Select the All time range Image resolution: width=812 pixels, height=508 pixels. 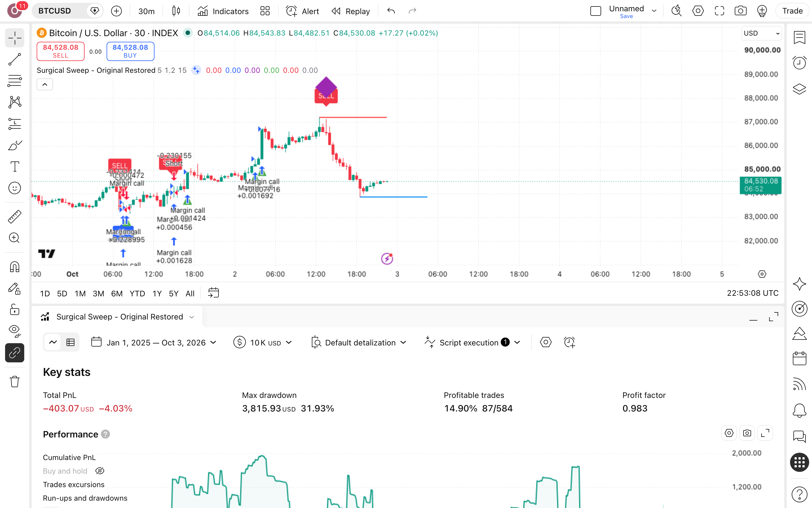[x=190, y=294]
